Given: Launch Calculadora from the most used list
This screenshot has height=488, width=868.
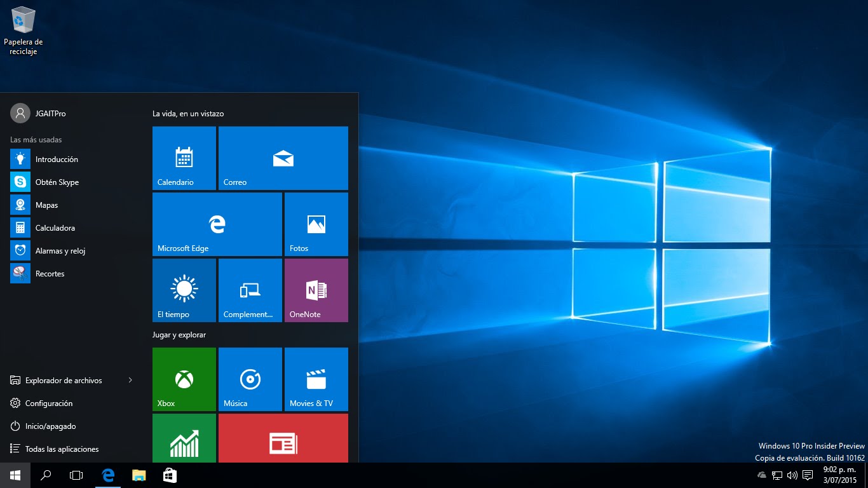Looking at the screenshot, I should tap(54, 227).
